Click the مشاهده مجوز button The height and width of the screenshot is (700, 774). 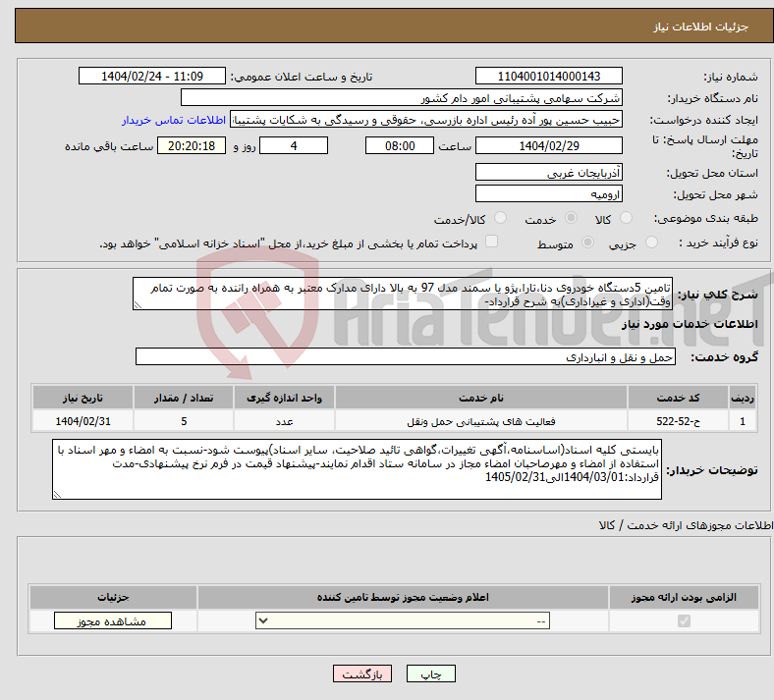pyautogui.click(x=113, y=620)
